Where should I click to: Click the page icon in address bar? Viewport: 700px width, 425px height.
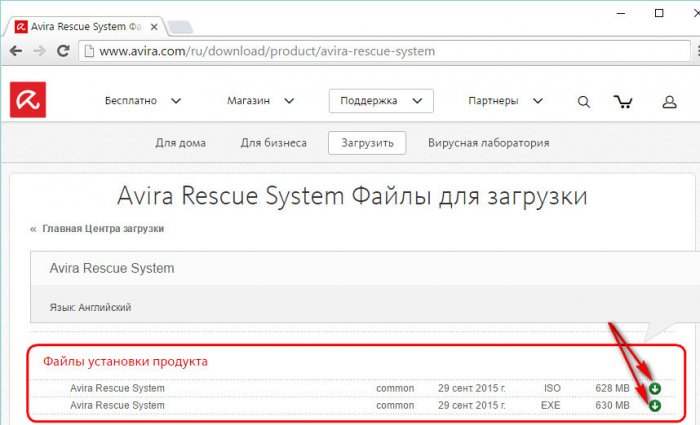89,51
